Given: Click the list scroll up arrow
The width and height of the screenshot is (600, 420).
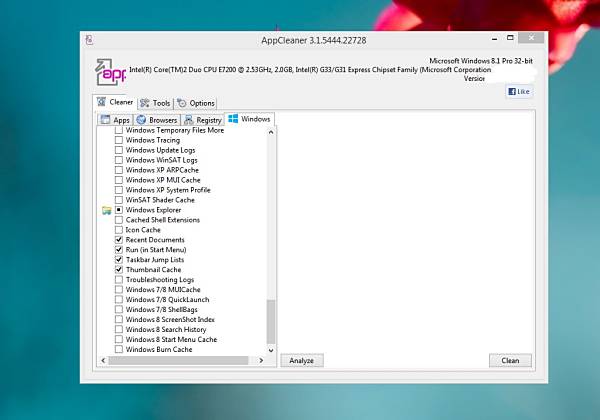Looking at the screenshot, I should click(271, 132).
